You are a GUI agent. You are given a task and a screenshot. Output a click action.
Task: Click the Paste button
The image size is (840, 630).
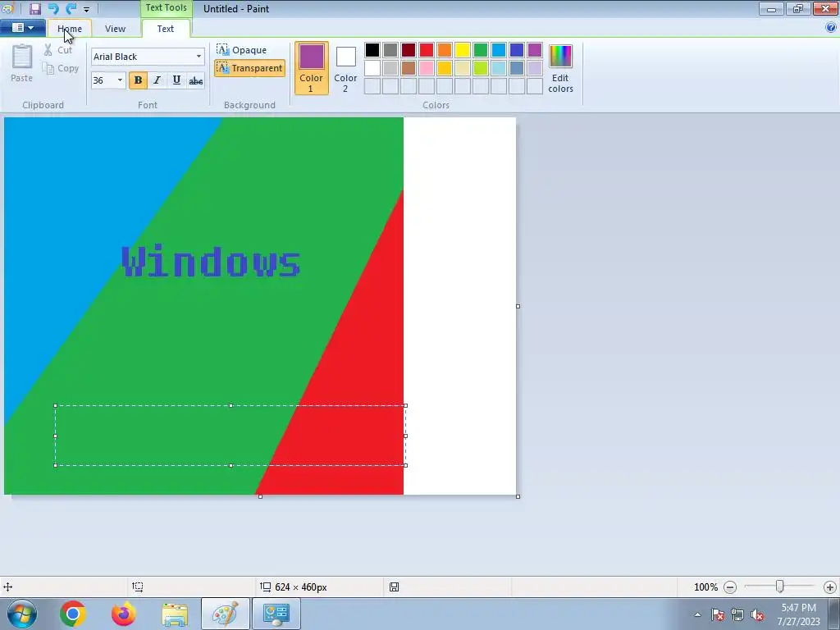(22, 63)
